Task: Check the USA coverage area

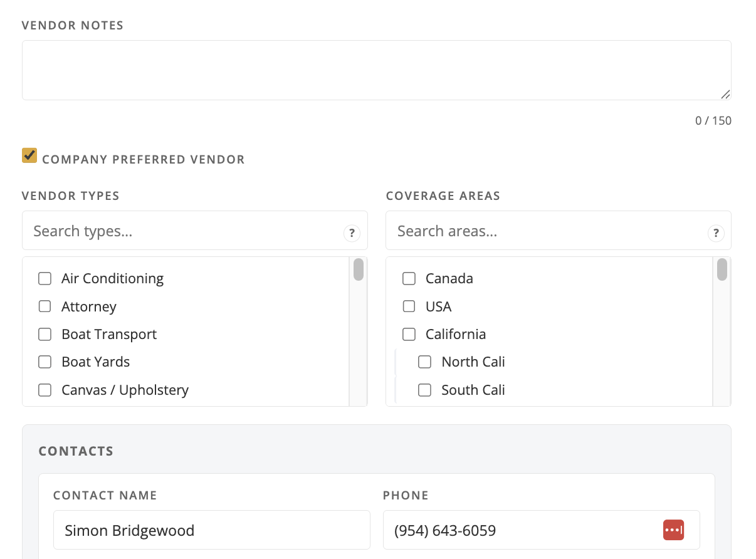Action: (x=409, y=306)
